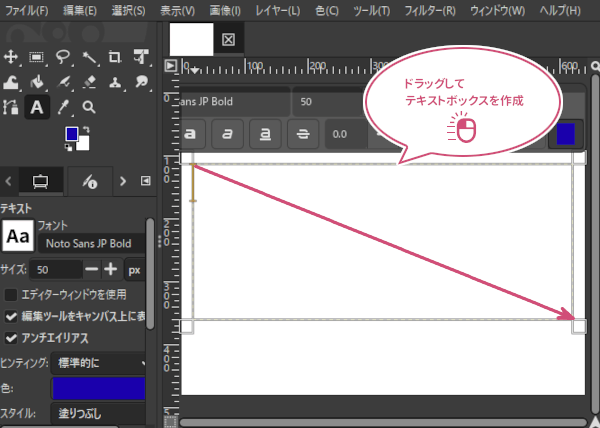Screen dimensions: 600x428
Task: Click on-canvas baseline offset field 0.0
Action: pyautogui.click(x=346, y=134)
